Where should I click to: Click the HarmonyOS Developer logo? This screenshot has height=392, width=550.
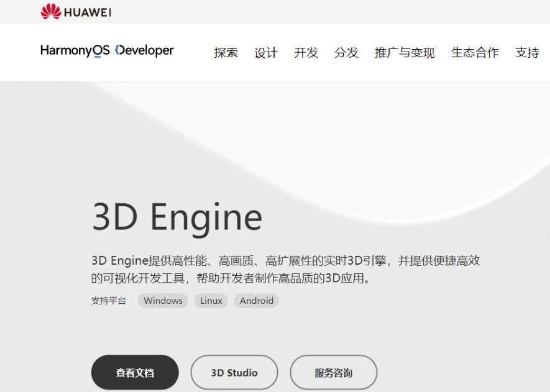(107, 50)
